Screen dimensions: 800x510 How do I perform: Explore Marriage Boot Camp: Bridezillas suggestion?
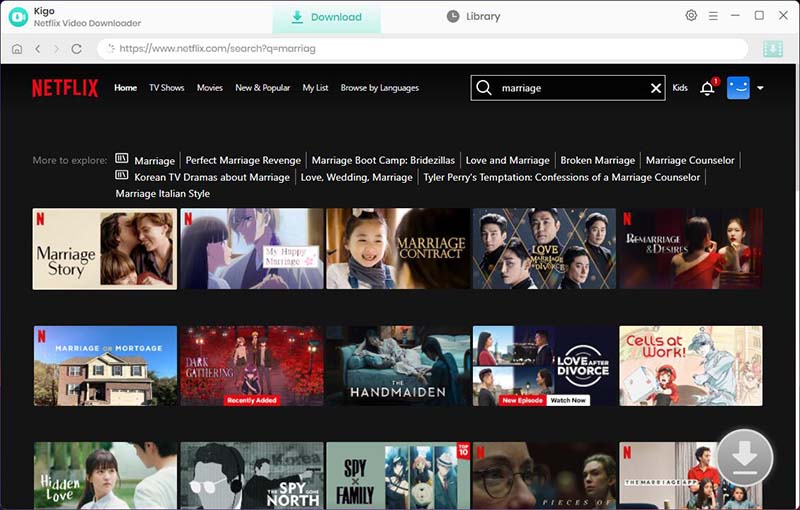tap(383, 160)
